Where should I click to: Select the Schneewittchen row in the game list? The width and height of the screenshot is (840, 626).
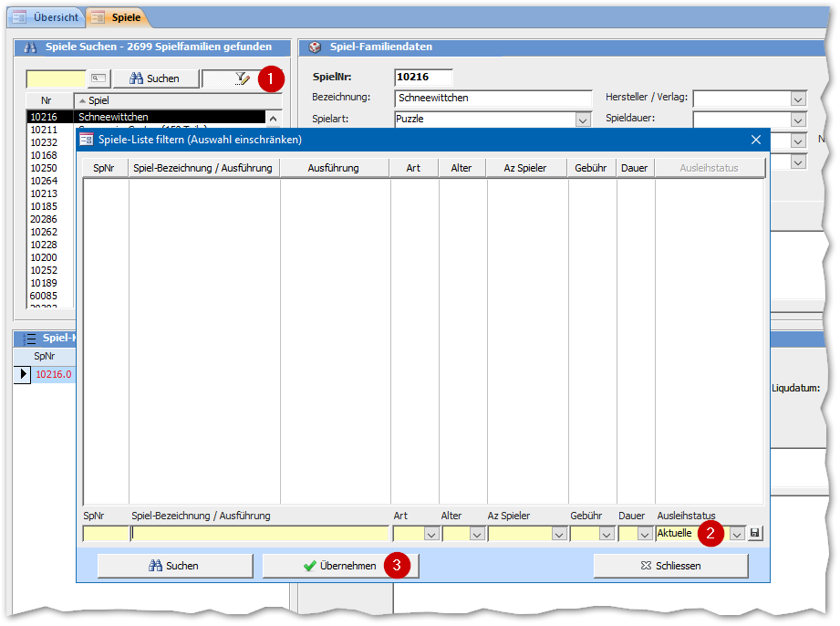(146, 117)
